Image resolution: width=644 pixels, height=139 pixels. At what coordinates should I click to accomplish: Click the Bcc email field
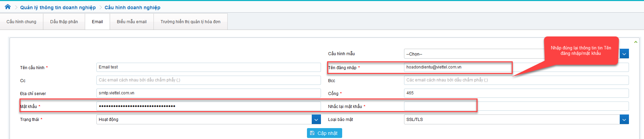point(516,80)
